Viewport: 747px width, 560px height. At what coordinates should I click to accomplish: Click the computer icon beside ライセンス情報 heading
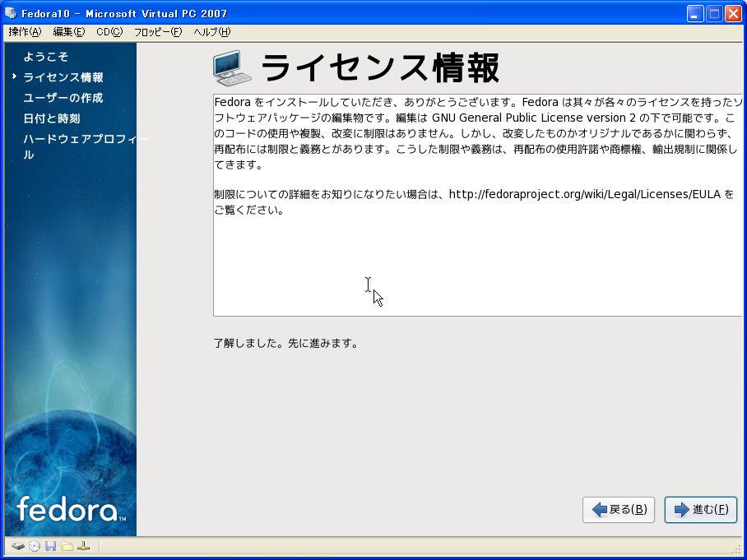232,67
